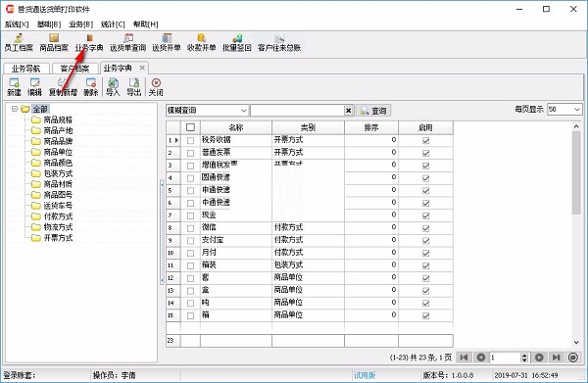Decrease the page number stepper
Screen dimensions: 588x383
point(524,359)
